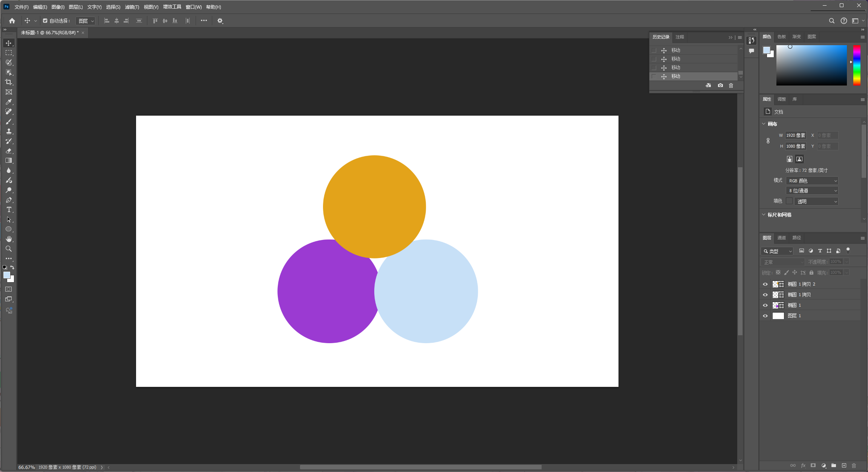
Task: Click the Home icon in options bar
Action: [12, 21]
